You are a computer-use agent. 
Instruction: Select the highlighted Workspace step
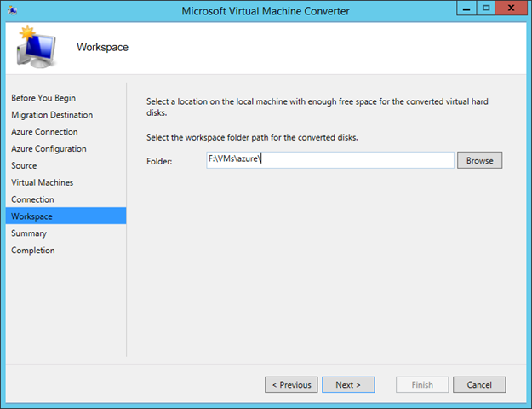(x=66, y=216)
